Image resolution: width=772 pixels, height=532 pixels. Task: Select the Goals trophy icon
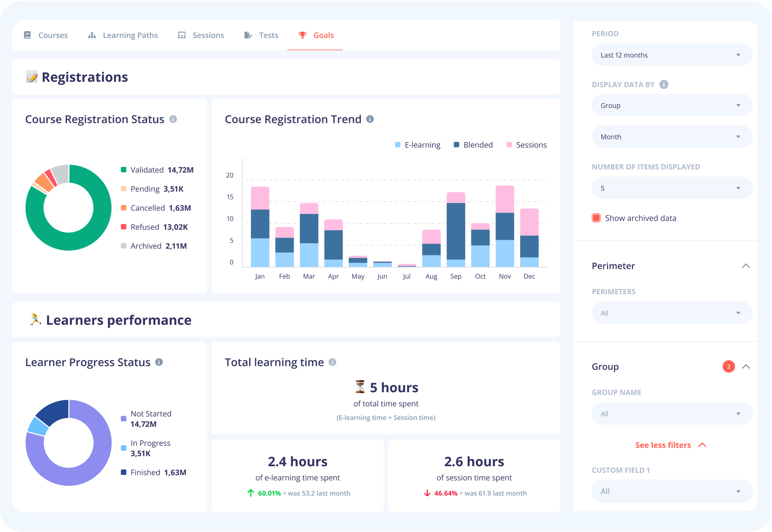click(302, 35)
